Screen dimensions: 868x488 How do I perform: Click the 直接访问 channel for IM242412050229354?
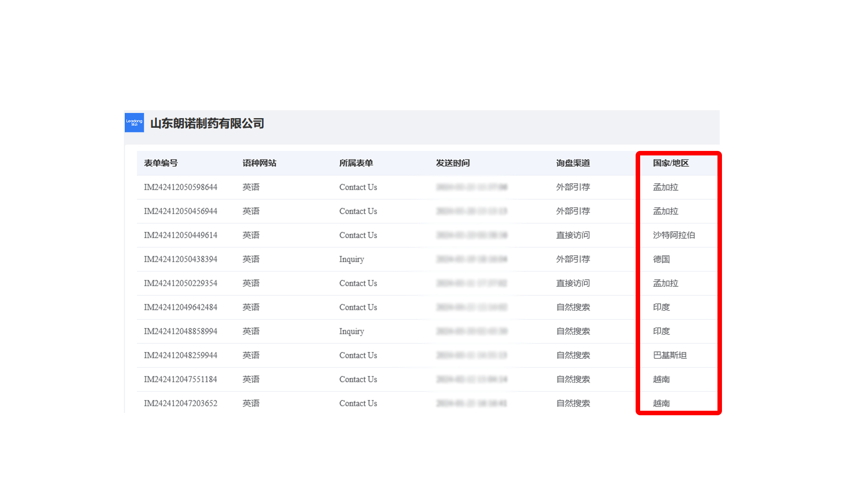(x=573, y=283)
